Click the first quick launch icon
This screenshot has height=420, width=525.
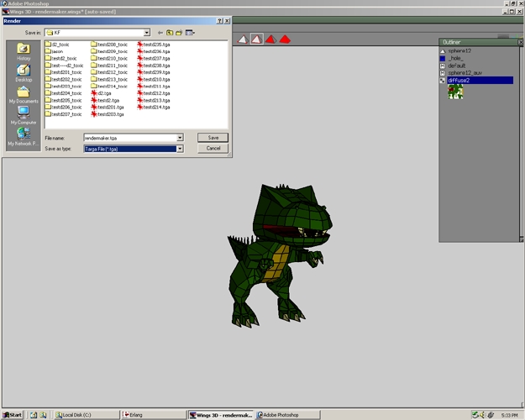tap(34, 415)
